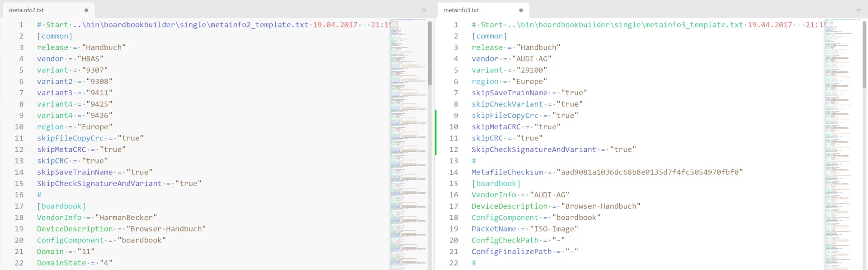The width and height of the screenshot is (868, 270).
Task: Click skipSaveTrainName line in metainfo3
Action: [529, 93]
